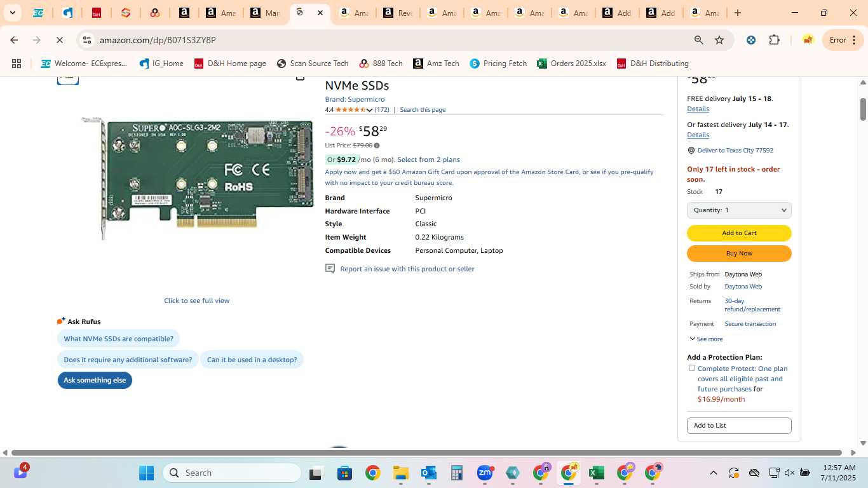Image resolution: width=868 pixels, height=488 pixels.
Task: Switch to the EC first tab
Action: pyautogui.click(x=38, y=13)
